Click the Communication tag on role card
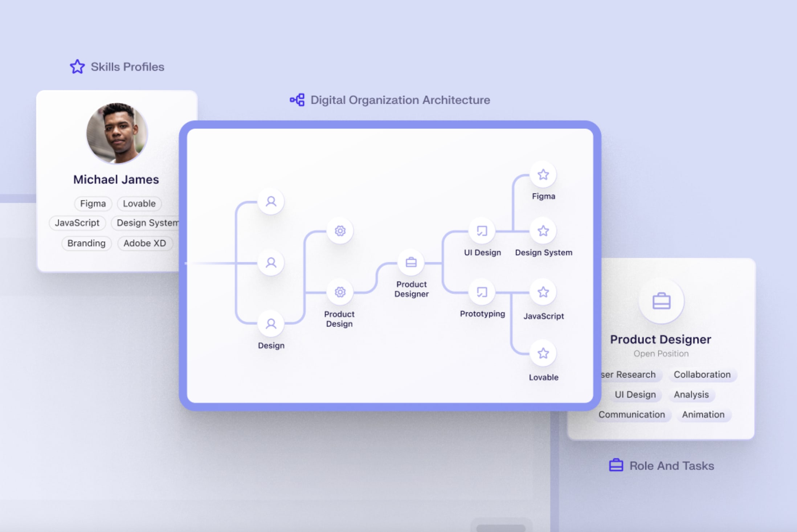This screenshot has height=532, width=797. click(x=632, y=414)
